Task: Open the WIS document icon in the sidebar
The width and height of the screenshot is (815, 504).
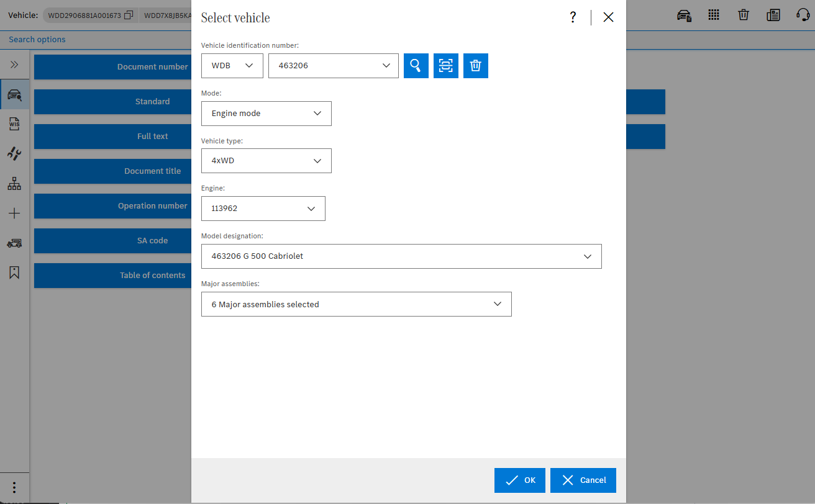Action: click(x=14, y=124)
